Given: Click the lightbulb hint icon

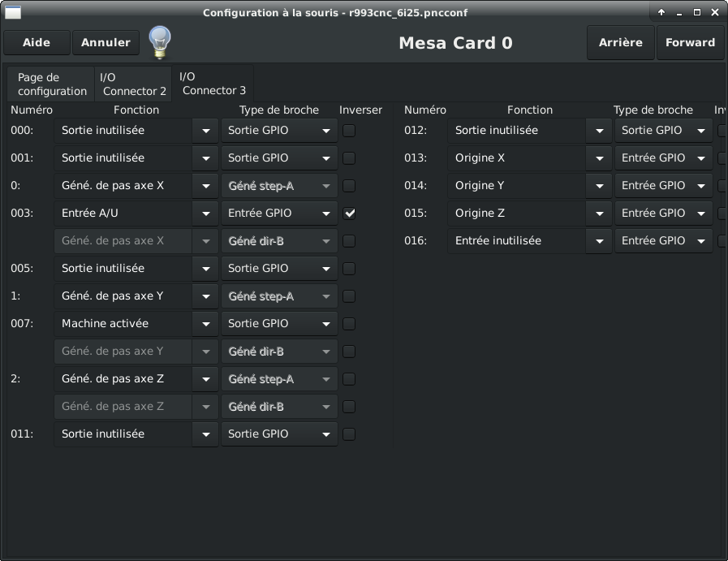Looking at the screenshot, I should (x=160, y=42).
